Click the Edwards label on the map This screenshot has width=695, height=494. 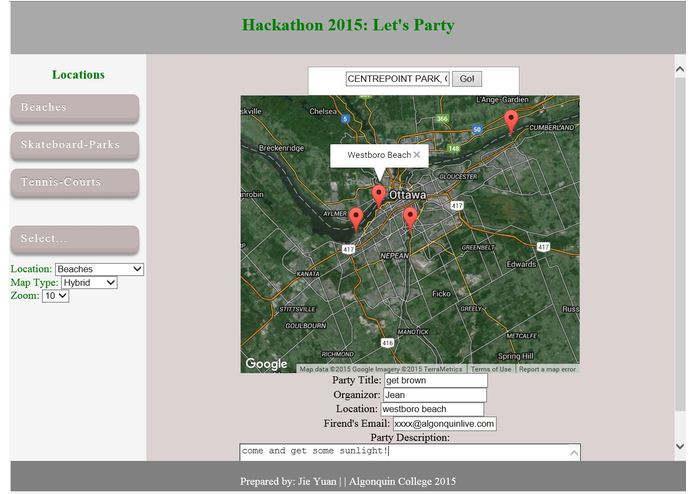[521, 264]
